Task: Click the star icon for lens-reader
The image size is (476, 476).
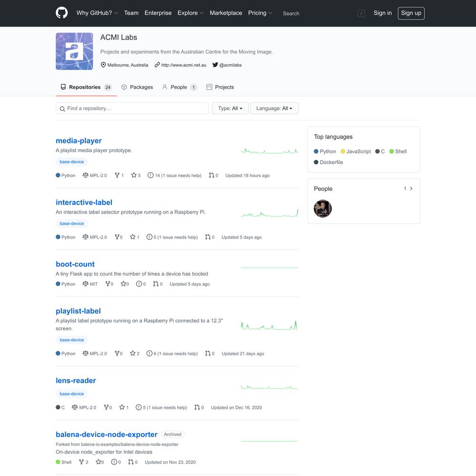Action: pyautogui.click(x=122, y=407)
